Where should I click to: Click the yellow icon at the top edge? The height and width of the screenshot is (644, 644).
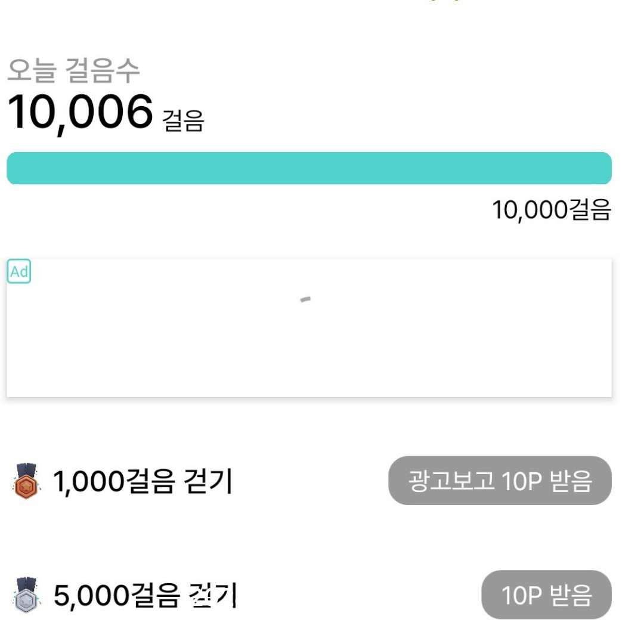(444, 1)
